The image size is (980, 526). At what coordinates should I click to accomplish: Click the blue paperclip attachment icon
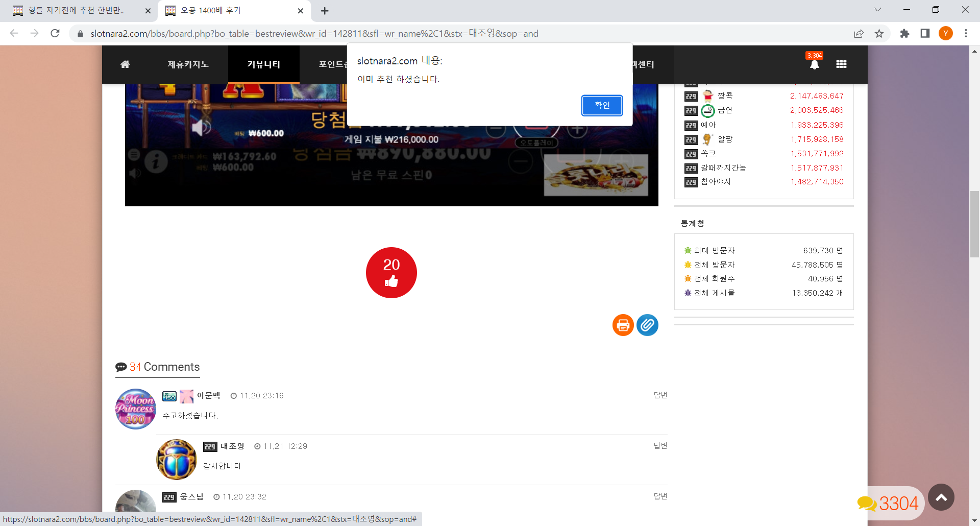point(647,325)
